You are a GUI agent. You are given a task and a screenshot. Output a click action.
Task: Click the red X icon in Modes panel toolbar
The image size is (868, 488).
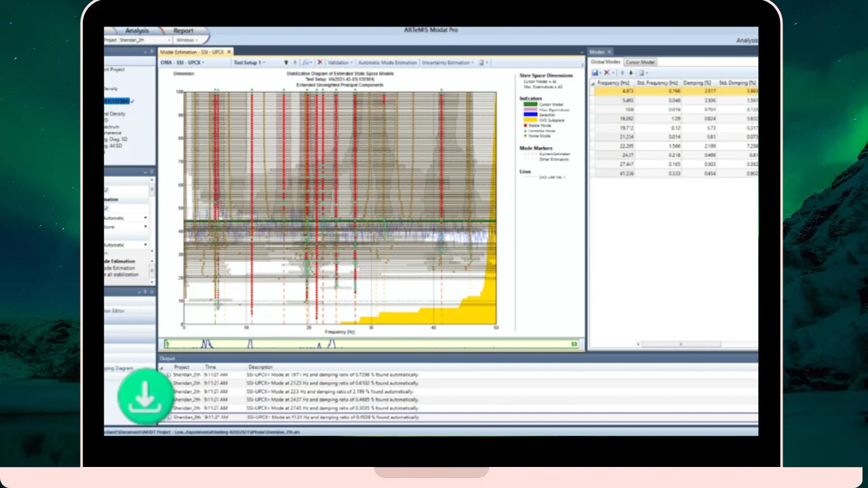tap(607, 73)
